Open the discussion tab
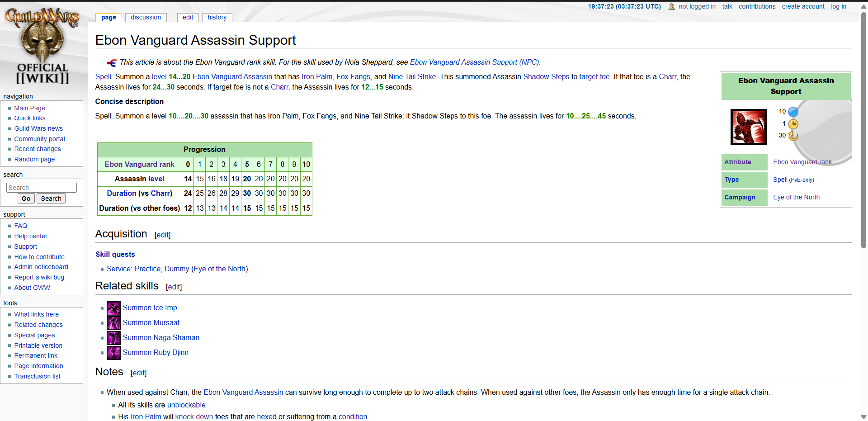 146,17
